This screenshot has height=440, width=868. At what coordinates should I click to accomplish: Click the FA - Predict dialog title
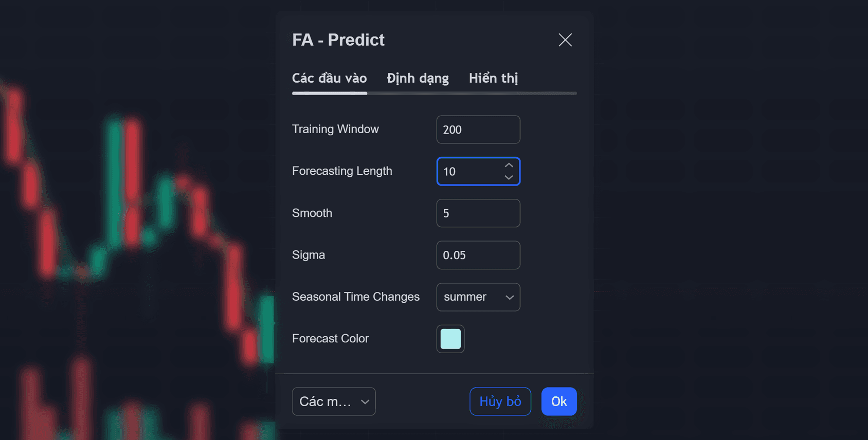pyautogui.click(x=338, y=40)
